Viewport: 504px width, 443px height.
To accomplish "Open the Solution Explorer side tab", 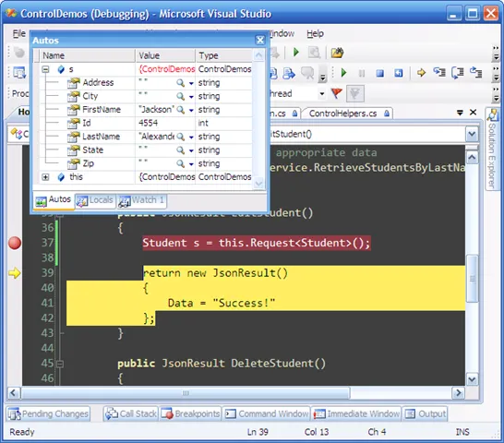I will click(x=492, y=149).
